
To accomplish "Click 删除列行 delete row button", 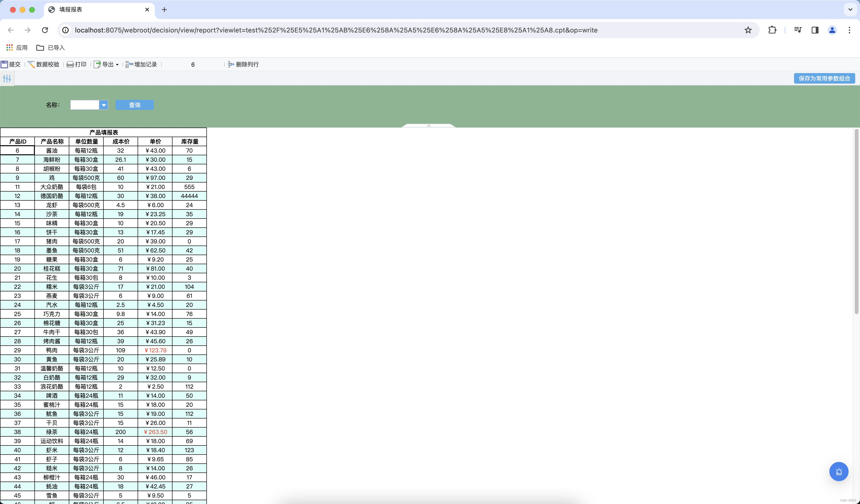I will click(x=243, y=64).
